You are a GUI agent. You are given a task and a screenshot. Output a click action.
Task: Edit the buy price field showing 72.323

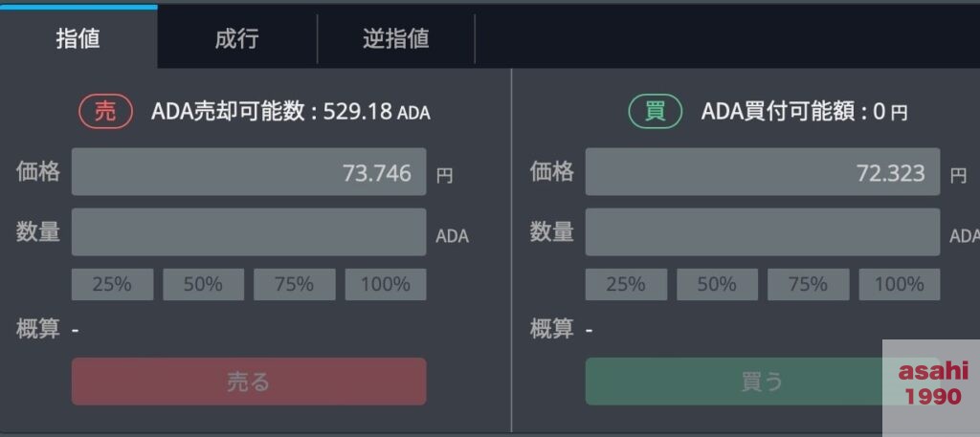click(x=763, y=172)
